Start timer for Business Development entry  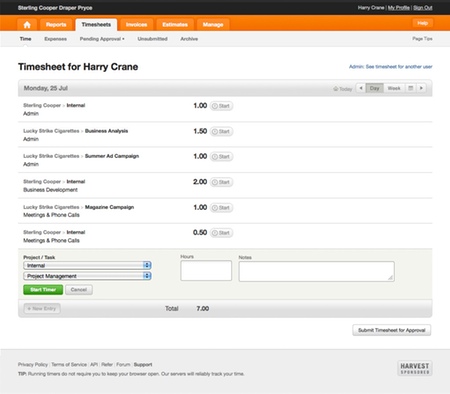coord(221,182)
